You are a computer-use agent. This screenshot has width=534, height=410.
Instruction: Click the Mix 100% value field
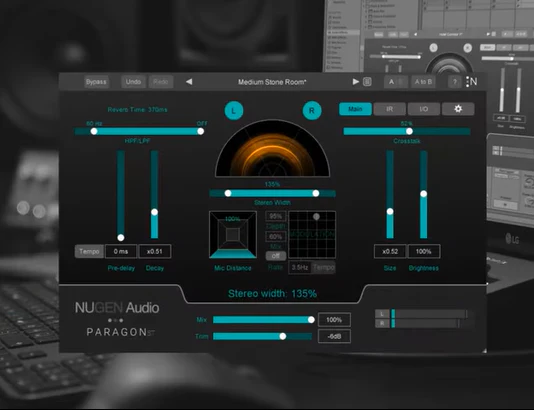click(x=334, y=320)
